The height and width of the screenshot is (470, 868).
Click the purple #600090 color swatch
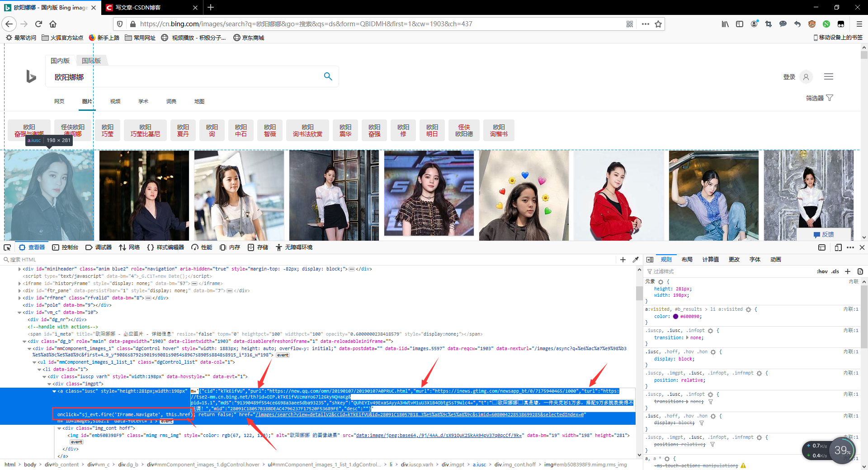(x=675, y=316)
